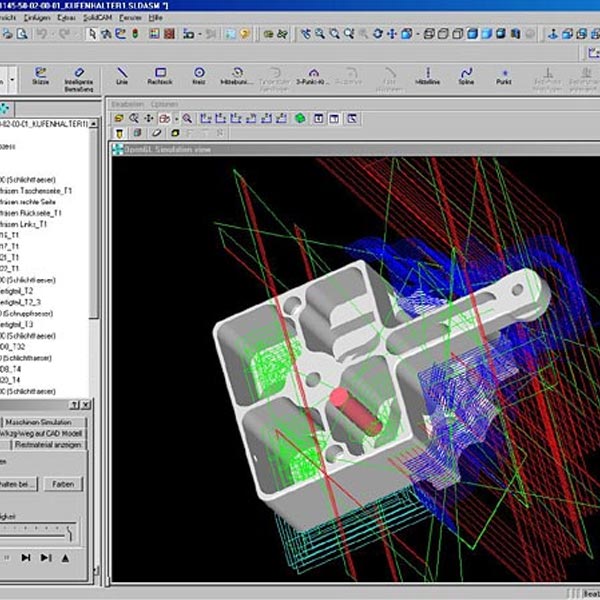600x600 pixels.
Task: Click the green solid view icon
Action: click(x=300, y=119)
